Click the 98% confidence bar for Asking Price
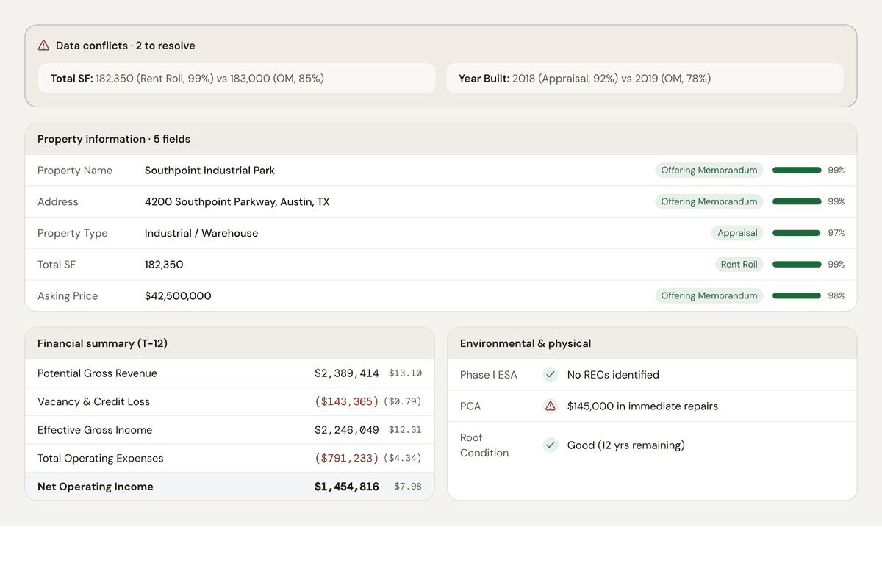The width and height of the screenshot is (882, 588). [x=797, y=295]
